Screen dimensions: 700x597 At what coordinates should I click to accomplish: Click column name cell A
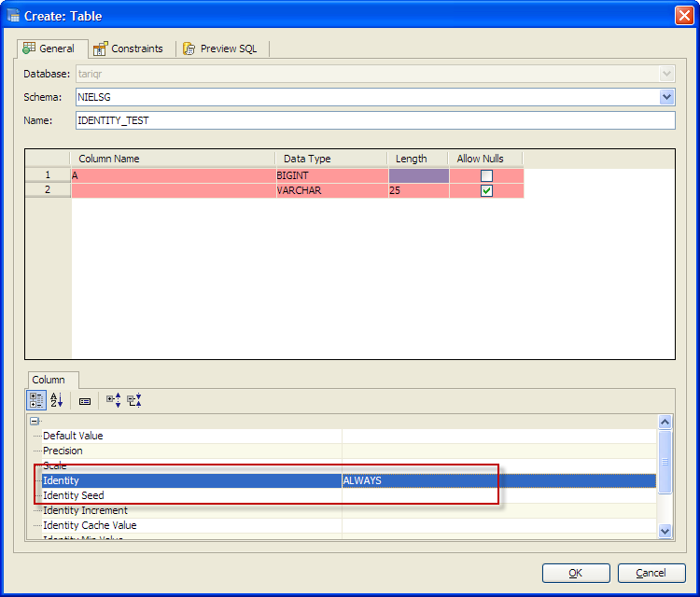[174, 175]
